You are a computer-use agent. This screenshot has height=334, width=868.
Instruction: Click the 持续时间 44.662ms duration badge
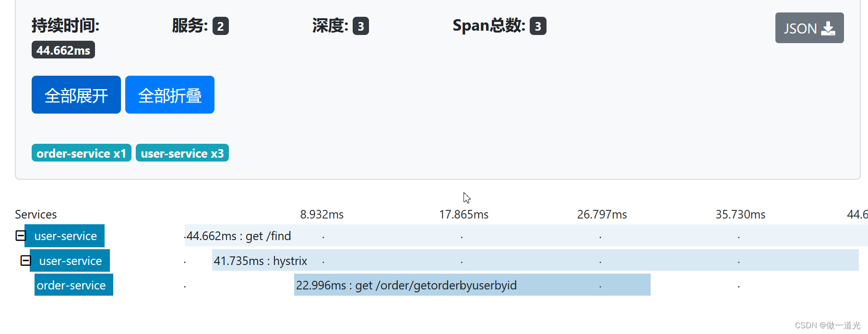click(63, 49)
